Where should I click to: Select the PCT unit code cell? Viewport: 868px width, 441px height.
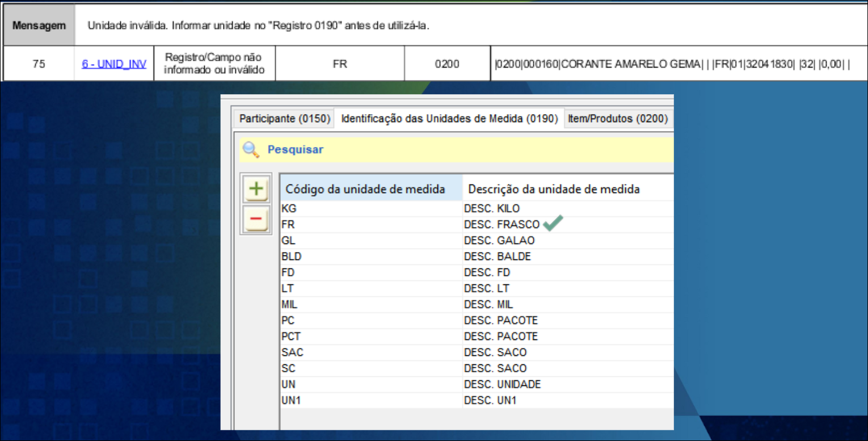(371, 337)
